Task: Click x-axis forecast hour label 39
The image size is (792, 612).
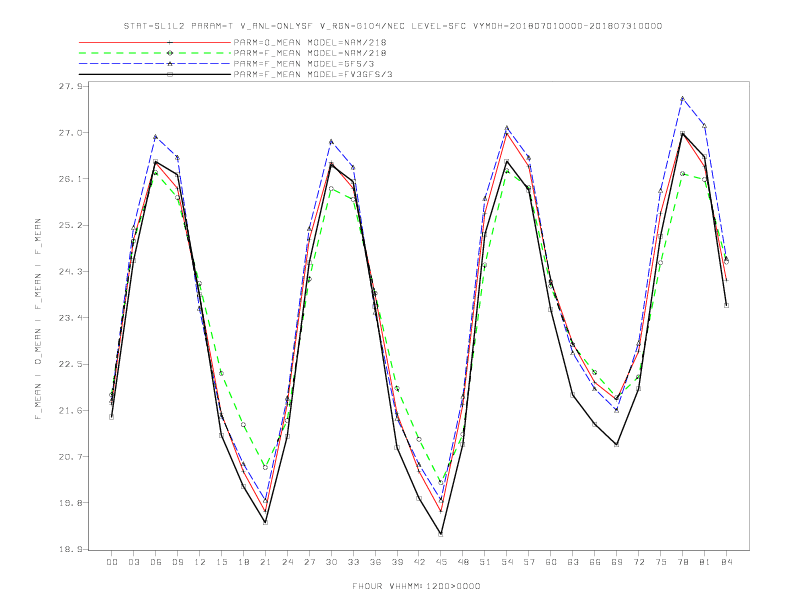Action: [x=397, y=562]
